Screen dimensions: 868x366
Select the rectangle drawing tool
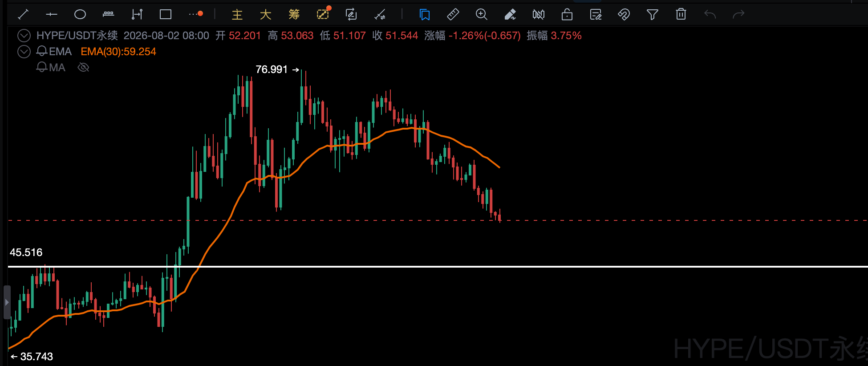(166, 15)
